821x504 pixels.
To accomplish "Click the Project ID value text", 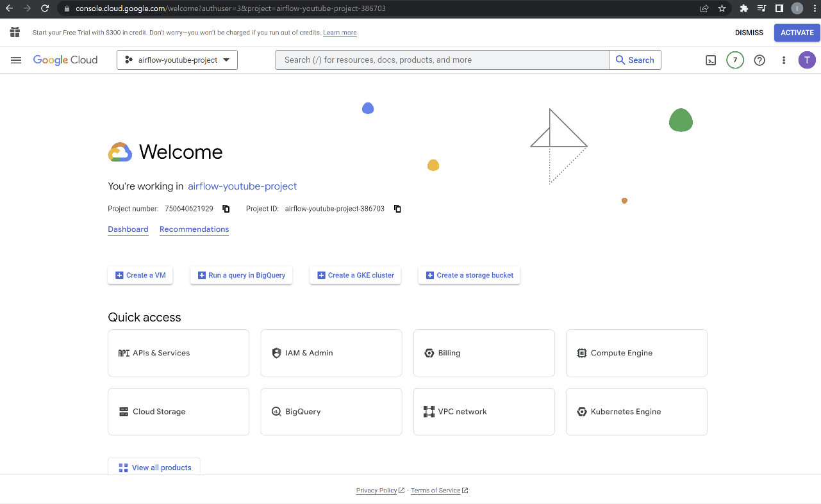I will [335, 209].
